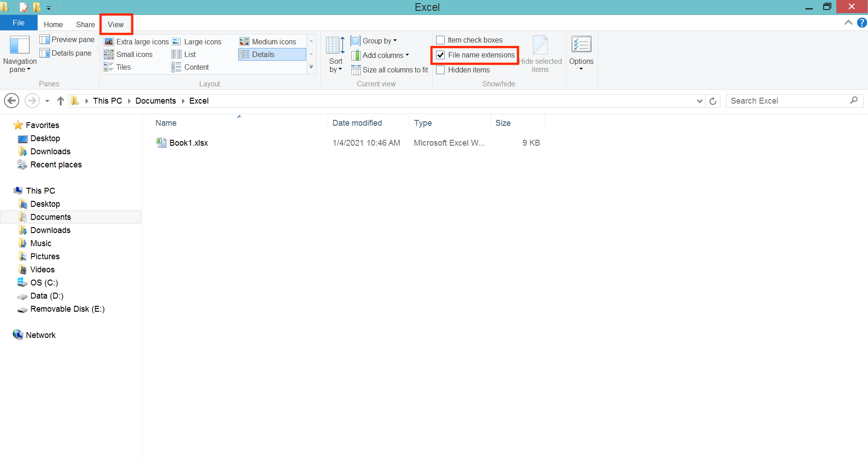Viewport: 868px width, 461px height.
Task: Open the Help question mark icon
Action: 862,23
